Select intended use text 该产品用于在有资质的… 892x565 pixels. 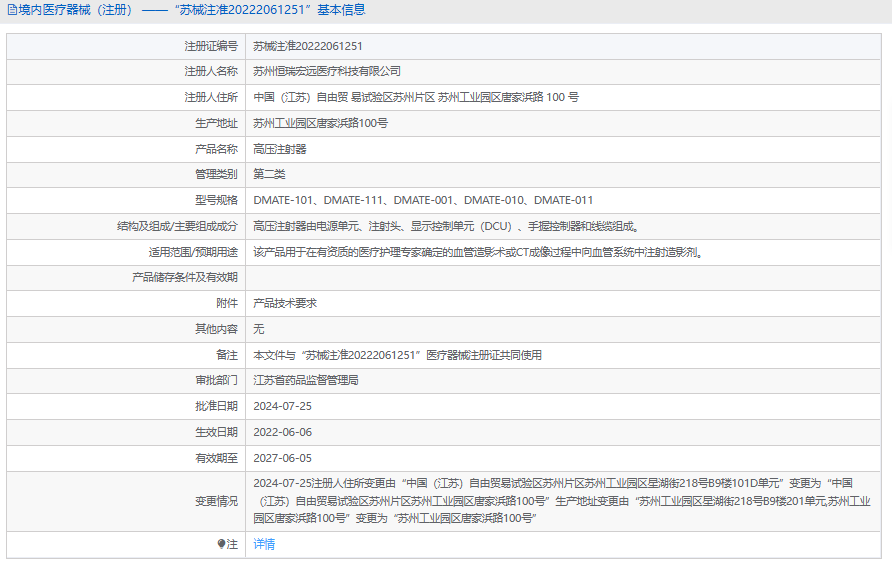pos(479,252)
